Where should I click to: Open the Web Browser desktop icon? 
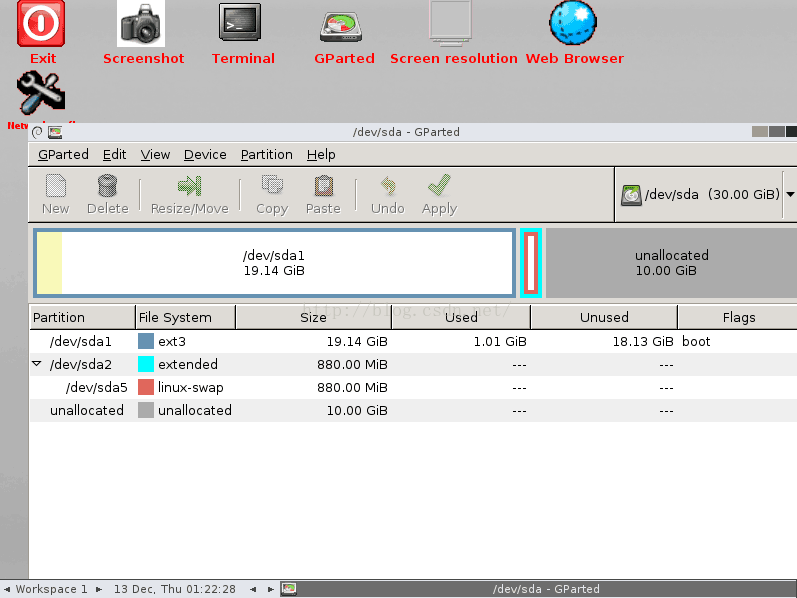pyautogui.click(x=573, y=24)
